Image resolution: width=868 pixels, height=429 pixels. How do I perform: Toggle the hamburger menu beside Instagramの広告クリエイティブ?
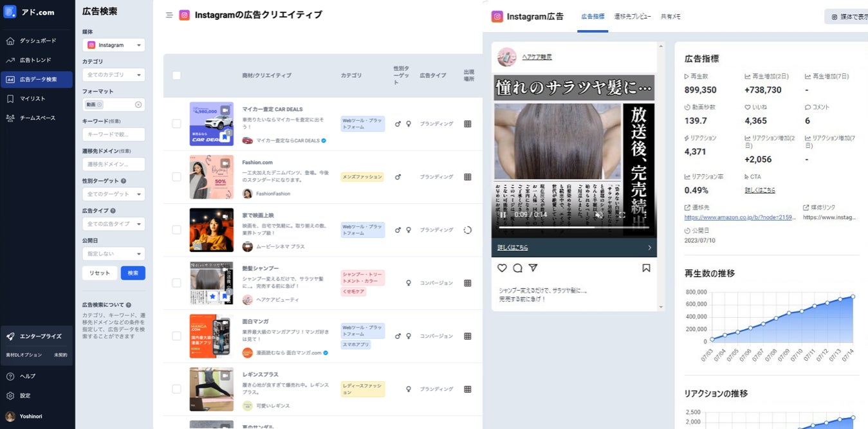(x=169, y=15)
